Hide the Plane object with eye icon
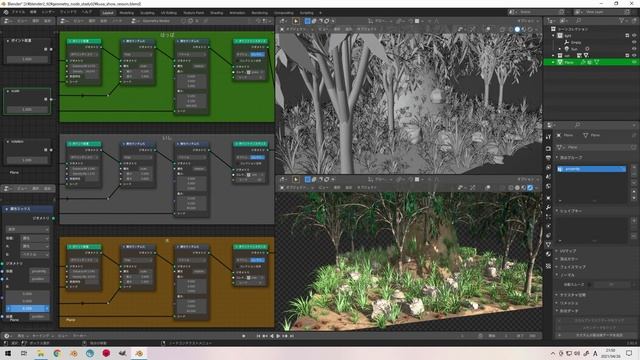 coord(634,62)
